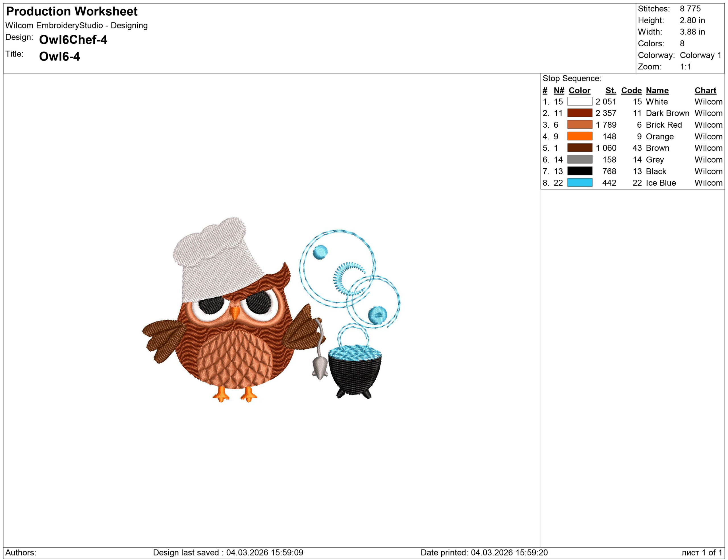Screen dimensions: 728x560
Task: Sort by the Name column header
Action: point(657,90)
